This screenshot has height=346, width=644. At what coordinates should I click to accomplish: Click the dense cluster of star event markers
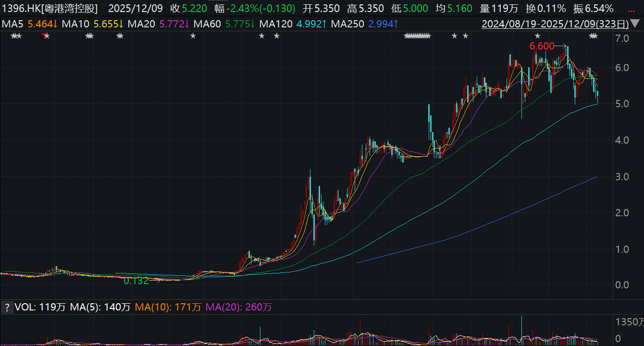pyautogui.click(x=417, y=36)
